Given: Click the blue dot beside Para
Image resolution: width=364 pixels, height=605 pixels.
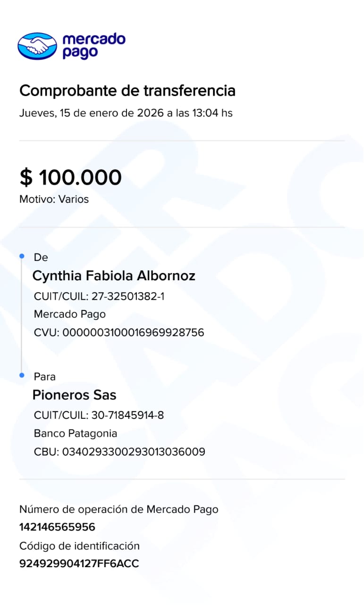Looking at the screenshot, I should click(x=22, y=375).
